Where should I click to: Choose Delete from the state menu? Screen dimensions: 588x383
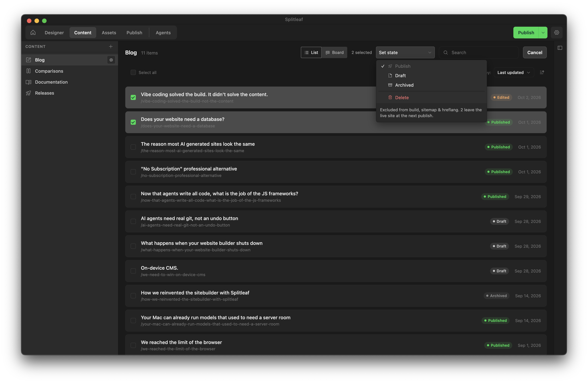(x=431, y=97)
